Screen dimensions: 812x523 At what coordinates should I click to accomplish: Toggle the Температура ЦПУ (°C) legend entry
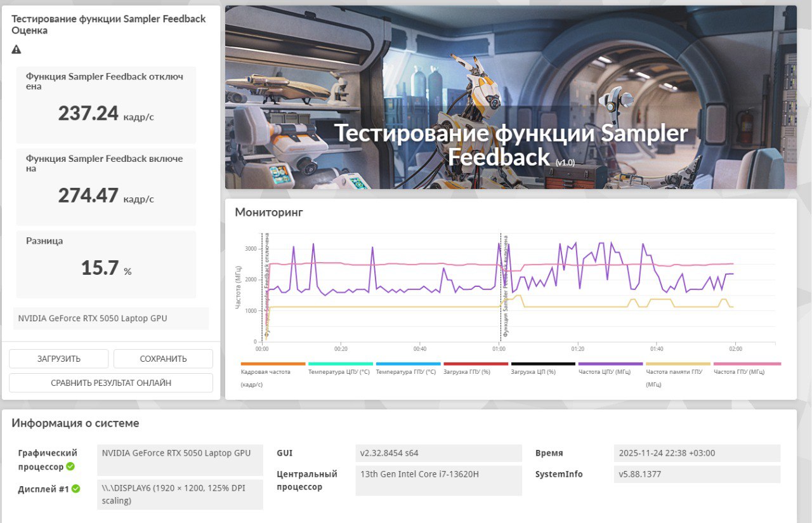341,369
